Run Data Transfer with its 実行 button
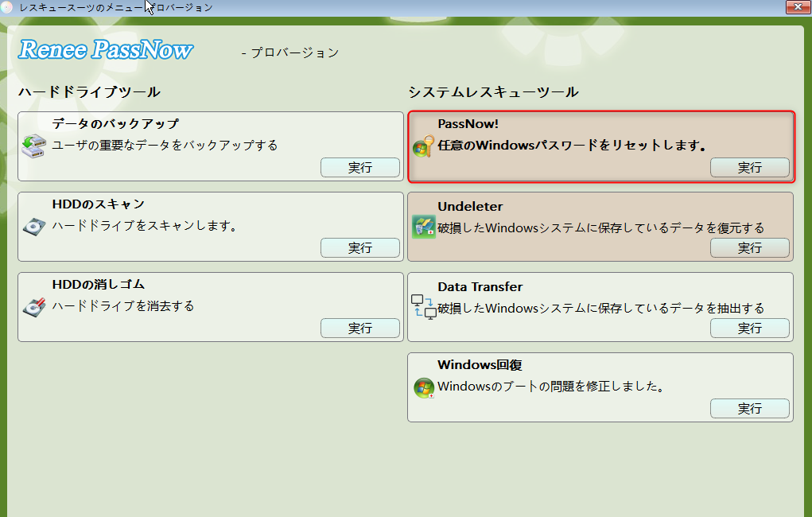Image resolution: width=812 pixels, height=517 pixels. coord(749,328)
